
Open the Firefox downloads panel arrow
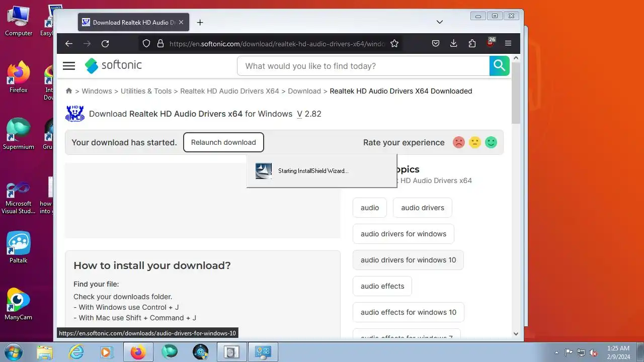tap(453, 44)
